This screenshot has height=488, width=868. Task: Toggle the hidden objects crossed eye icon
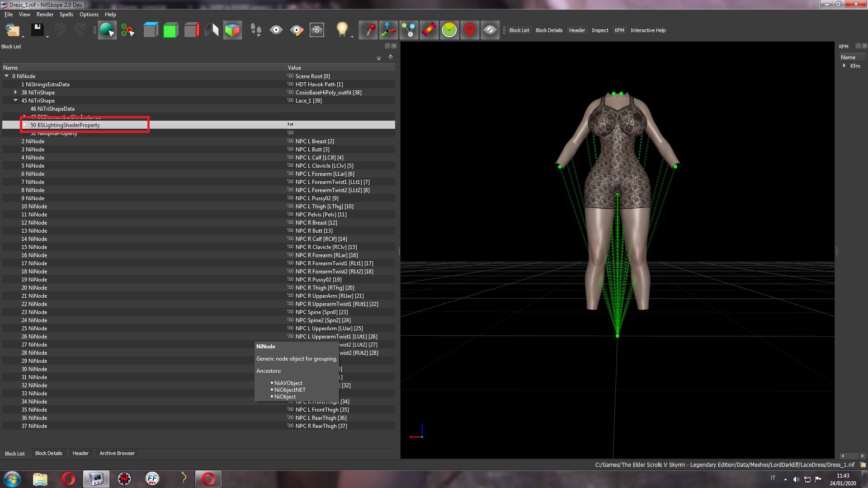click(x=490, y=30)
